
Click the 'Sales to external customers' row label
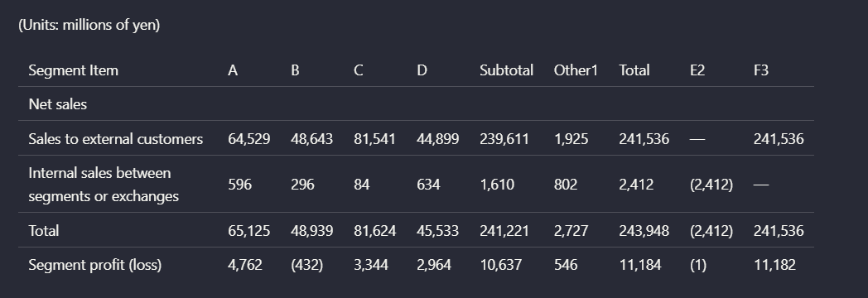tap(116, 139)
